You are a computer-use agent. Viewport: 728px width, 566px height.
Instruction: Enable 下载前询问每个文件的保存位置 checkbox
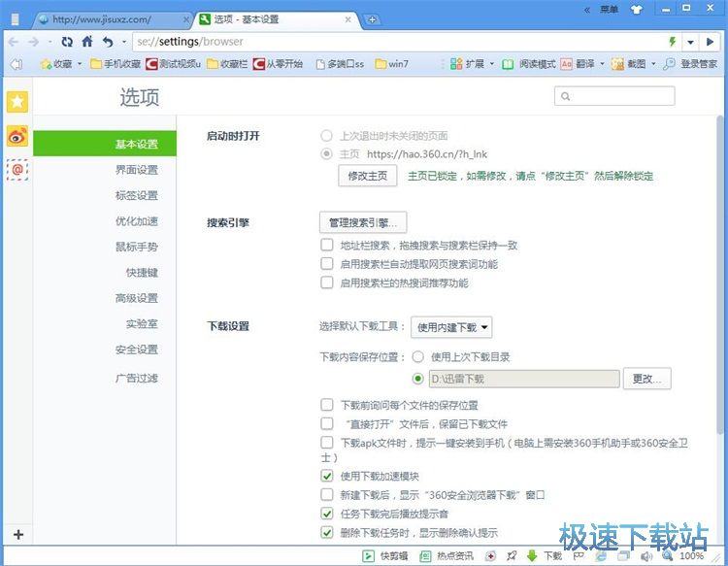point(327,405)
